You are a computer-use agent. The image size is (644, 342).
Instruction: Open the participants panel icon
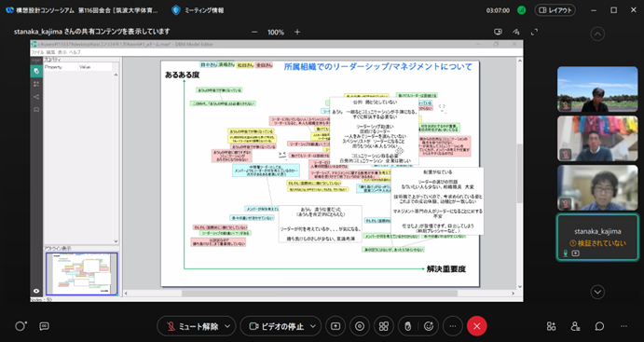point(575,326)
